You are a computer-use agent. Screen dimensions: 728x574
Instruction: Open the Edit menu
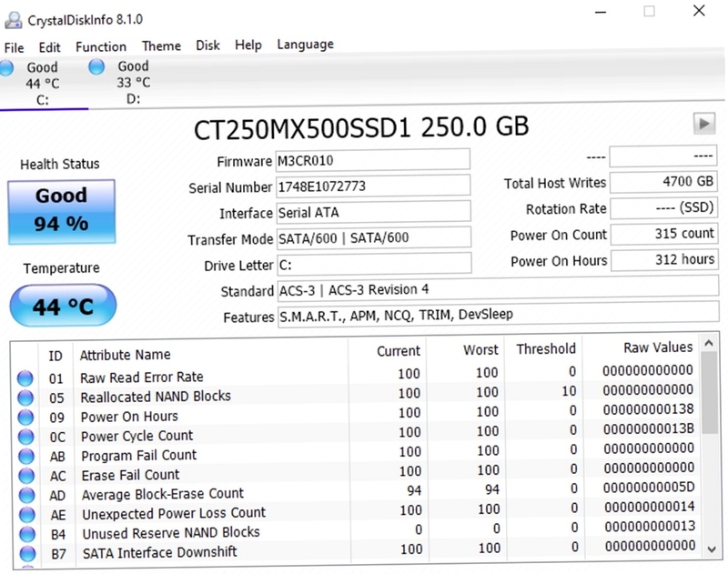(x=49, y=47)
